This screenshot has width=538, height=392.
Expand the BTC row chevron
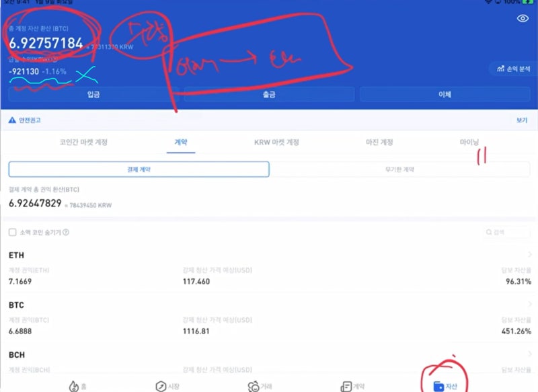[530, 304]
